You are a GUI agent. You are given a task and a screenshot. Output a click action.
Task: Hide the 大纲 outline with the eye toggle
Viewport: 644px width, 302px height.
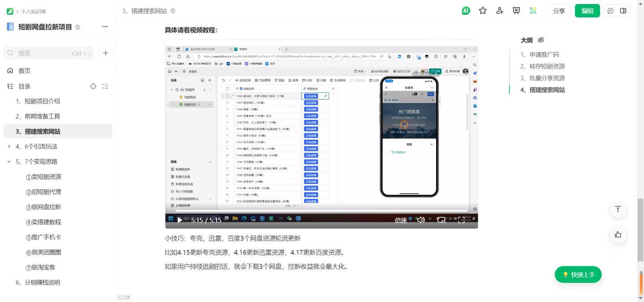(x=541, y=40)
